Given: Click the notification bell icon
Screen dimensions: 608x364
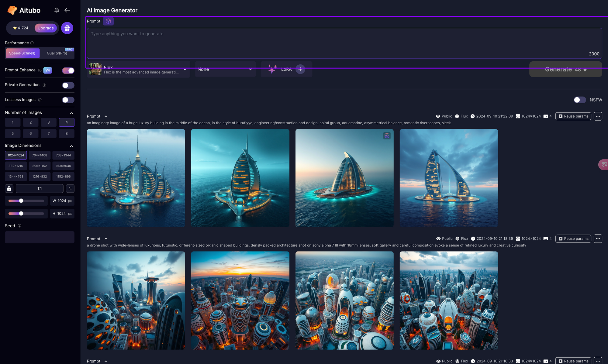Looking at the screenshot, I should 57,10.
